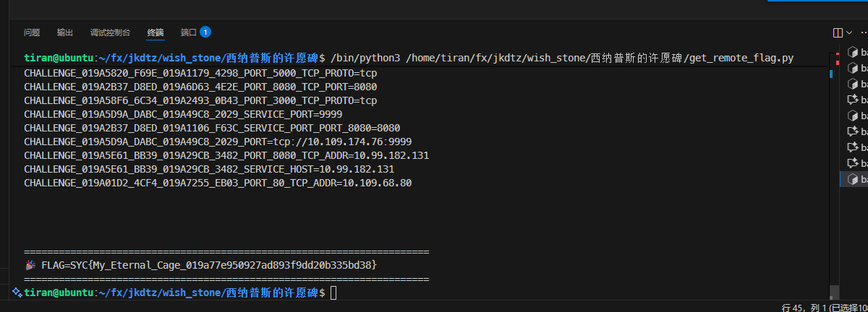Click the highlighted active terminal at list bottom
Screen dimensions: 868x312
tap(854, 179)
